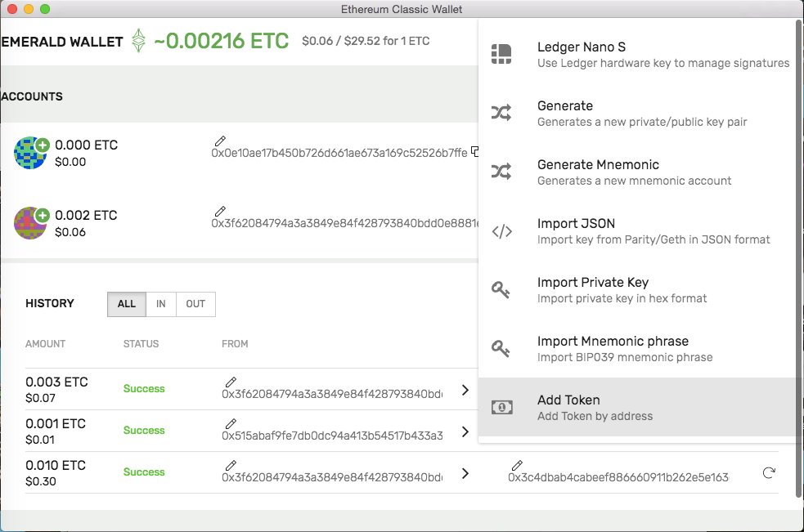Image resolution: width=804 pixels, height=532 pixels.
Task: Click the 0.010 ETC transaction amount
Action: coord(56,465)
